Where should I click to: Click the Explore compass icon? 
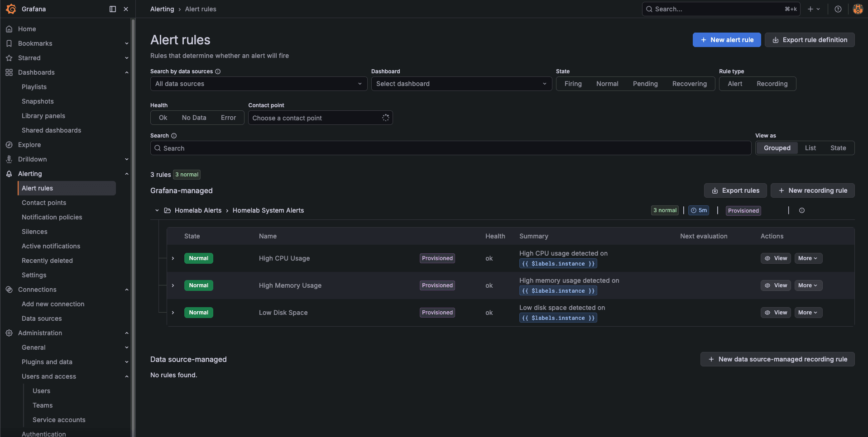[x=9, y=145]
